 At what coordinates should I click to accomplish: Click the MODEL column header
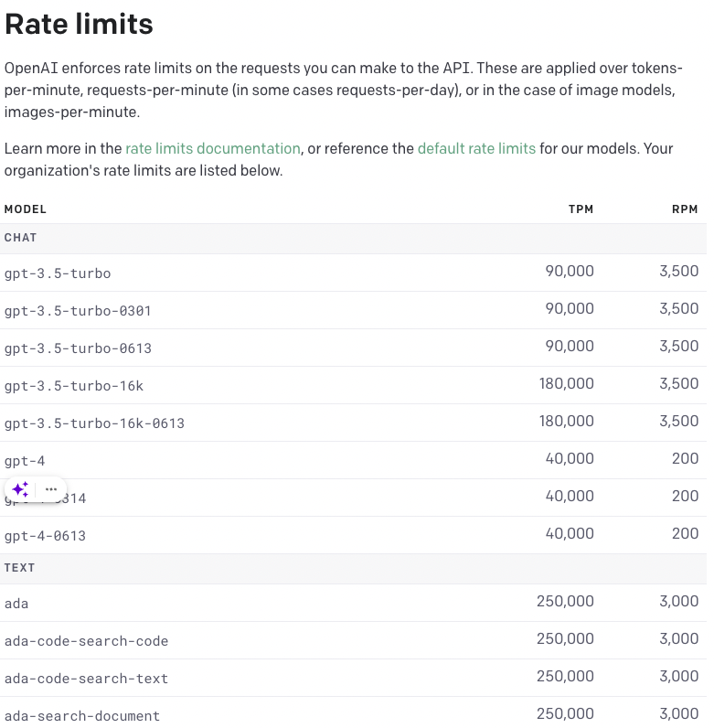(x=26, y=209)
